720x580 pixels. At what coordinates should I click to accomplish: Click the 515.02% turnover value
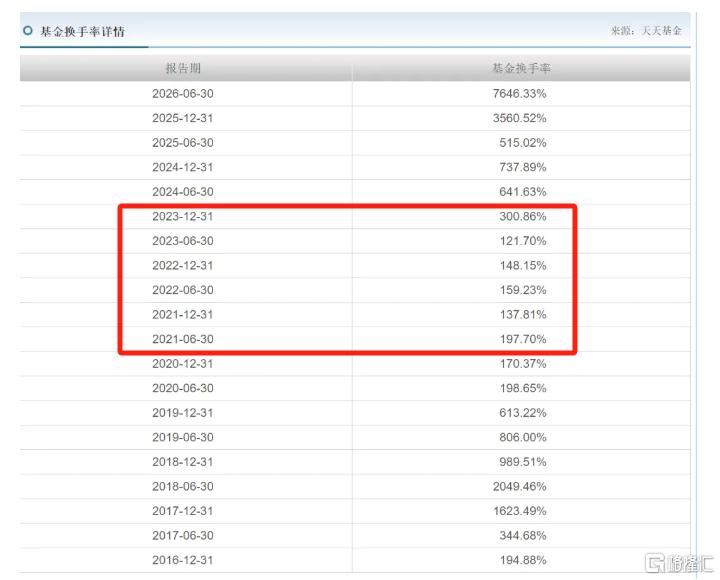(x=523, y=143)
